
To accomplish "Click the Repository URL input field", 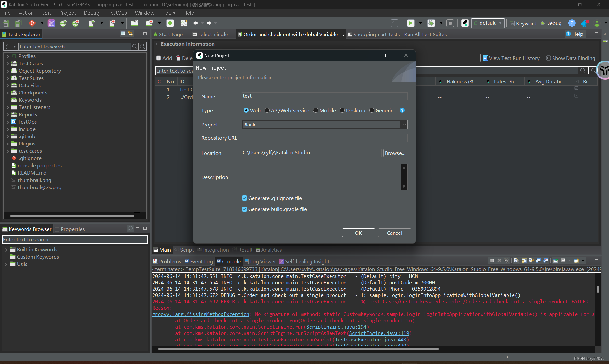I will [324, 138].
